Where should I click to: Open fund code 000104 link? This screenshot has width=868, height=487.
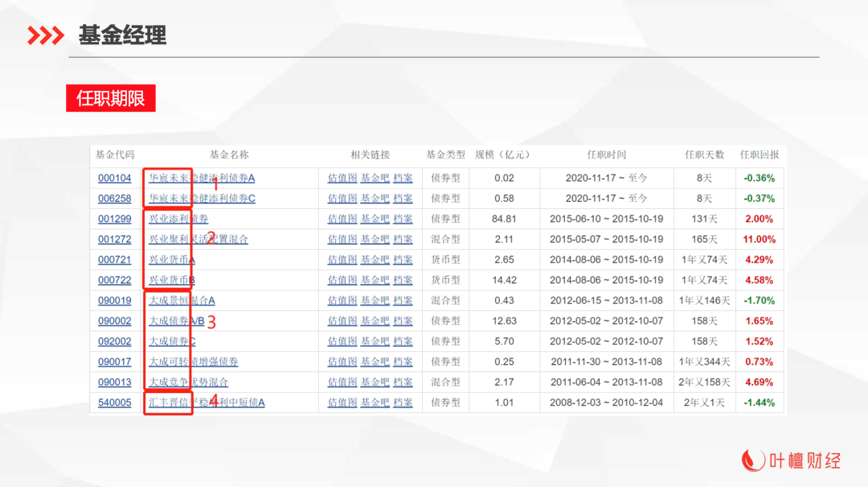[115, 178]
